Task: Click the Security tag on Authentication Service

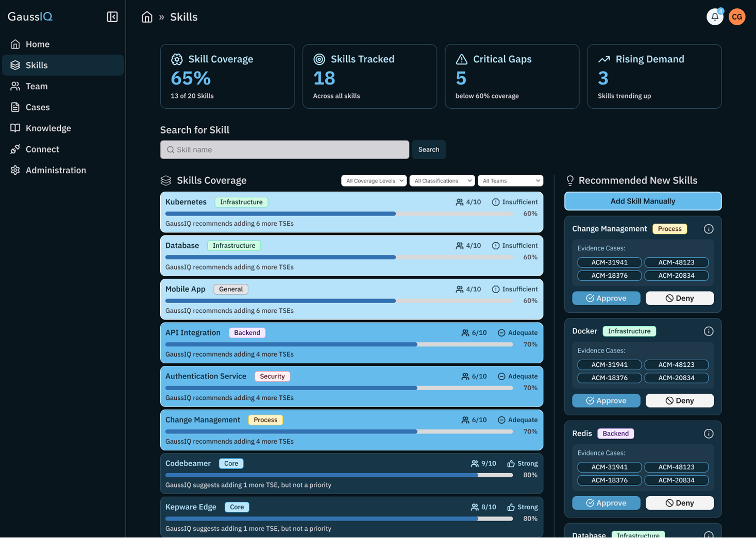Action: click(x=272, y=377)
